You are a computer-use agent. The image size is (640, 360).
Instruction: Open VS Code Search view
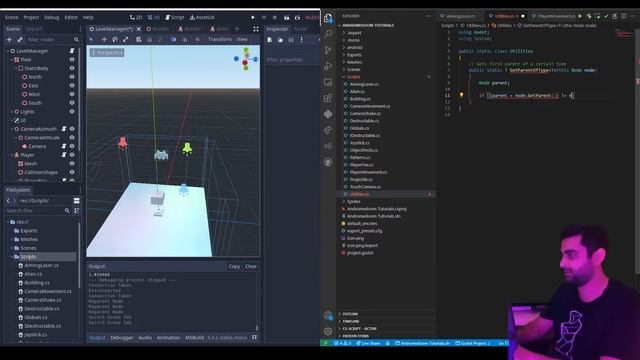tap(328, 33)
